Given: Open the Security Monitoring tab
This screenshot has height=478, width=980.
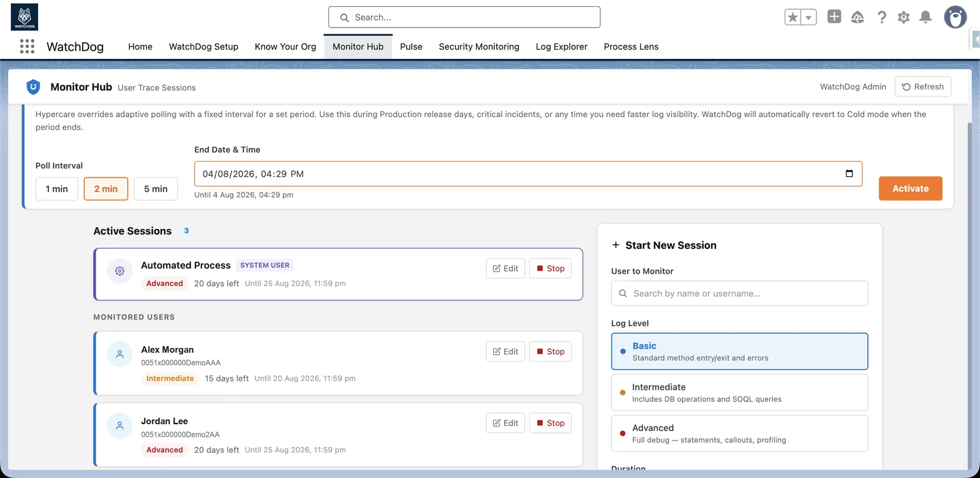Looking at the screenshot, I should point(479,47).
